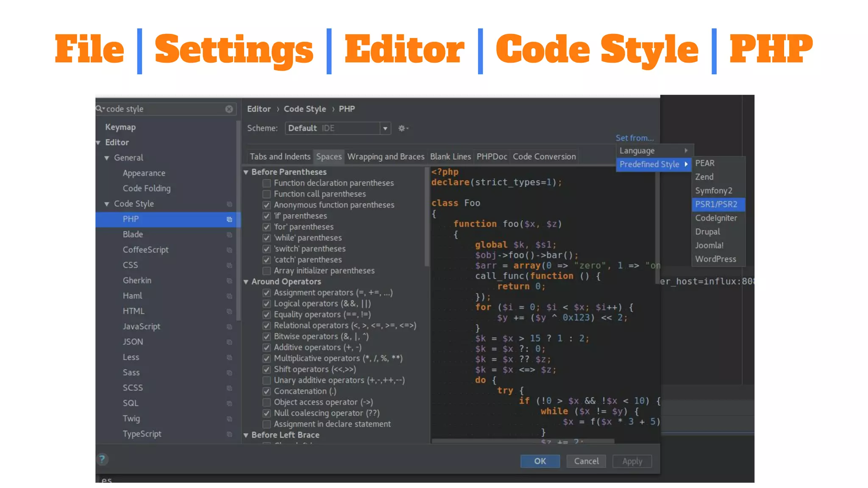Click copy icon on Haml row
868x488 pixels.
point(229,296)
